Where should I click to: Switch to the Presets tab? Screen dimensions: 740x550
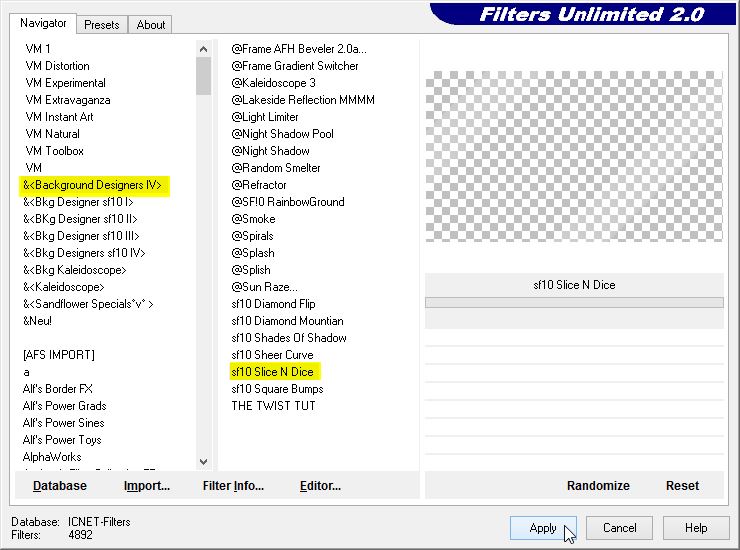[x=101, y=25]
